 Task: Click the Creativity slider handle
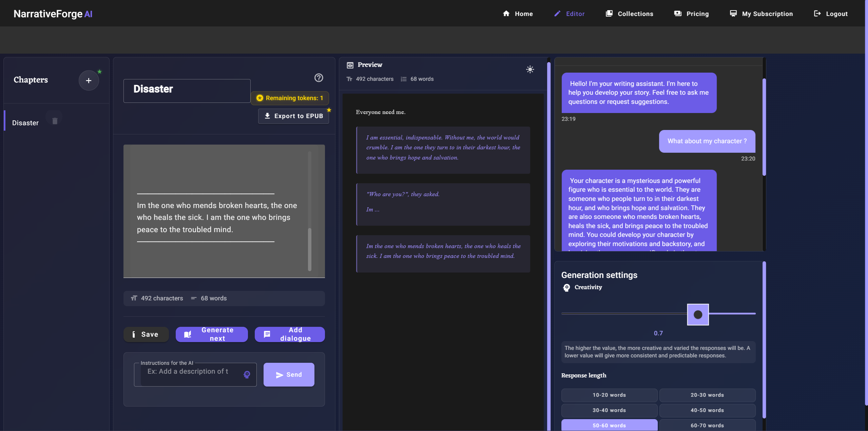[698, 315]
